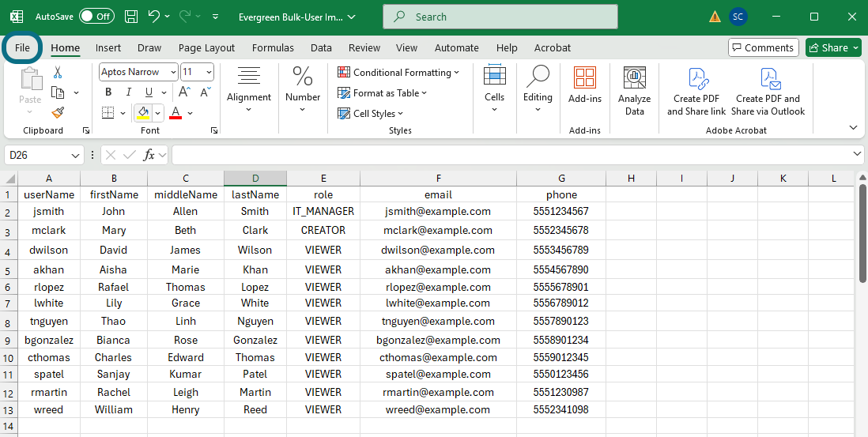
Task: Click the Paste clipboard icon
Action: (x=30, y=78)
